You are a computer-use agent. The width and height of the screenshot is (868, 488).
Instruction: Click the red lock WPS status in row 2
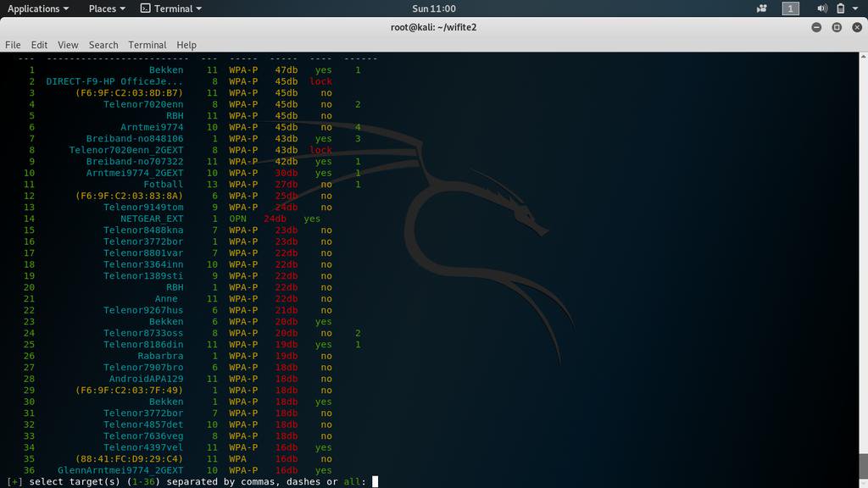point(320,81)
